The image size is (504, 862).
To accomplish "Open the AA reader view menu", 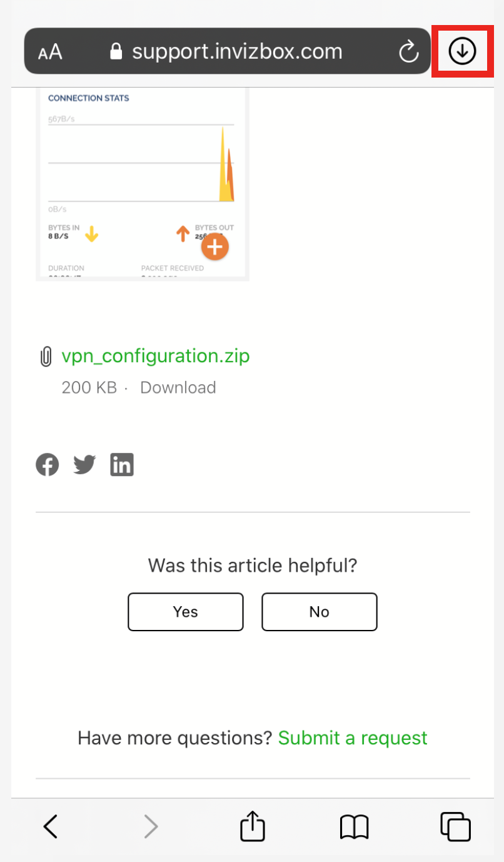I will [50, 52].
